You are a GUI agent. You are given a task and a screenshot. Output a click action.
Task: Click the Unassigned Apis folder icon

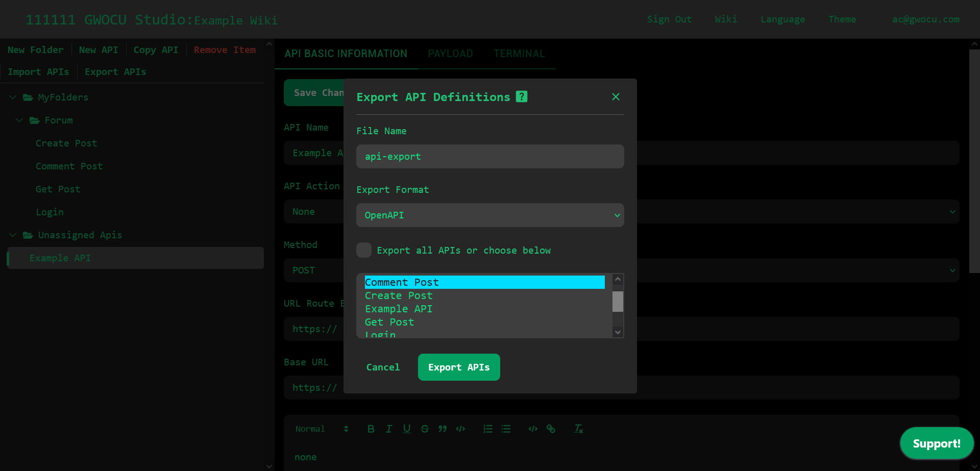28,235
